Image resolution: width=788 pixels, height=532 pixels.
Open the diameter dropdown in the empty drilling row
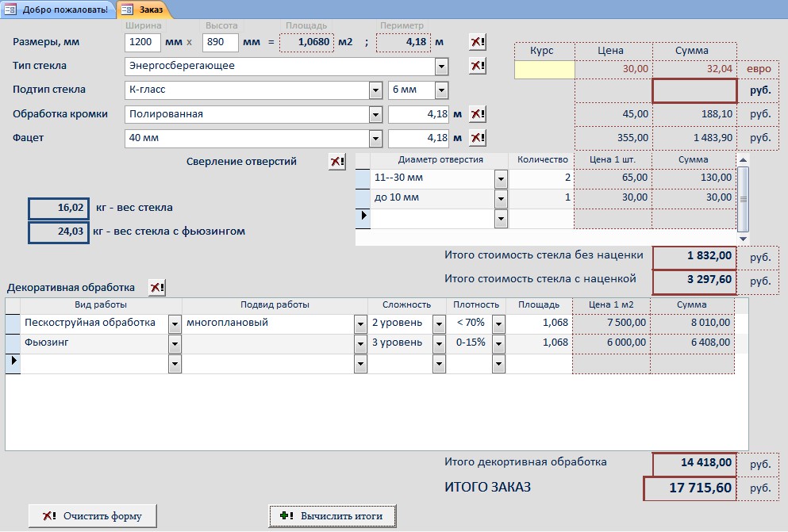pos(501,219)
